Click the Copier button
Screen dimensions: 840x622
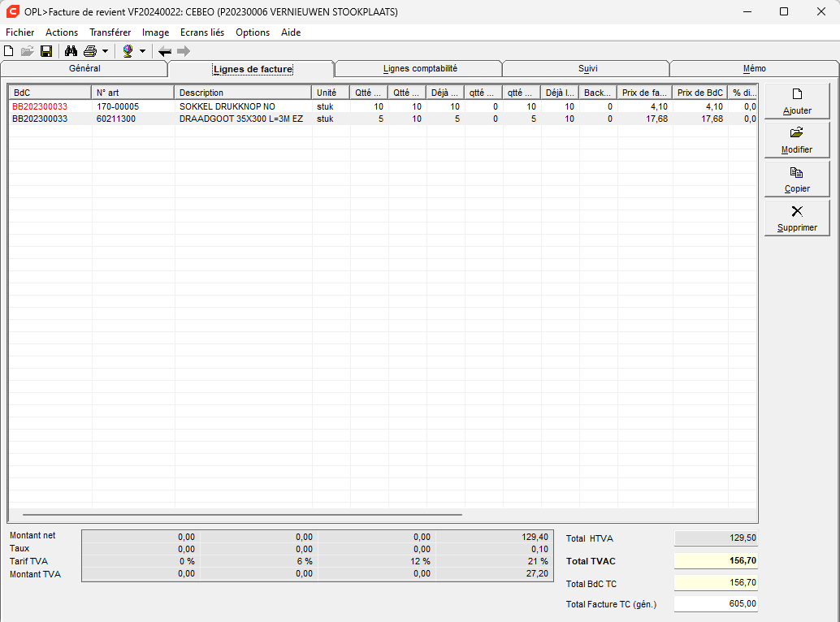pyautogui.click(x=797, y=179)
